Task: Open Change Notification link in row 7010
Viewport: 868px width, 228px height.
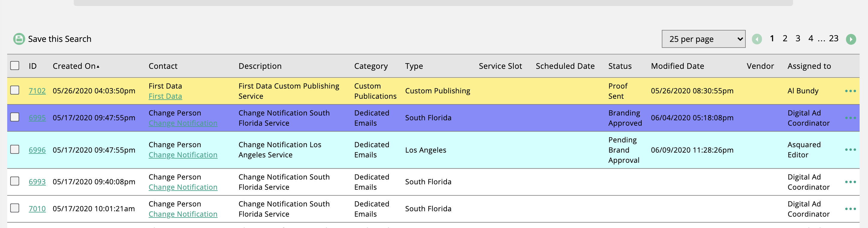Action: click(x=183, y=214)
